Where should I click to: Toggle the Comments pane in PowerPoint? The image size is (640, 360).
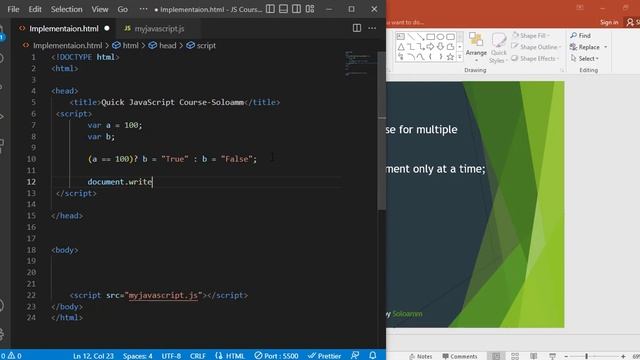460,356
